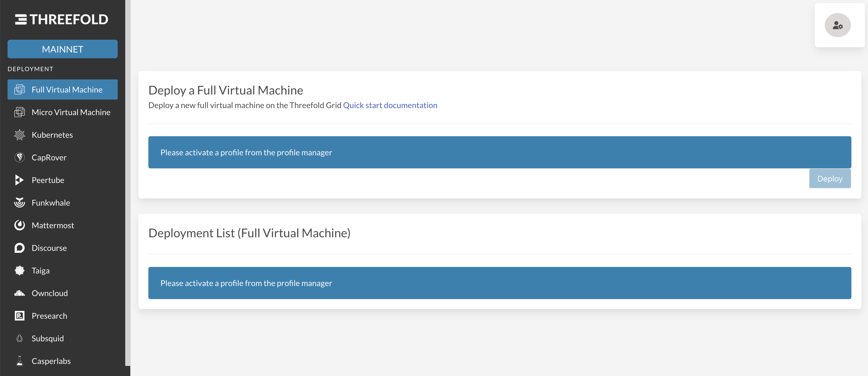Click the Discourse speech bubble icon
The image size is (868, 376).
tap(20, 248)
